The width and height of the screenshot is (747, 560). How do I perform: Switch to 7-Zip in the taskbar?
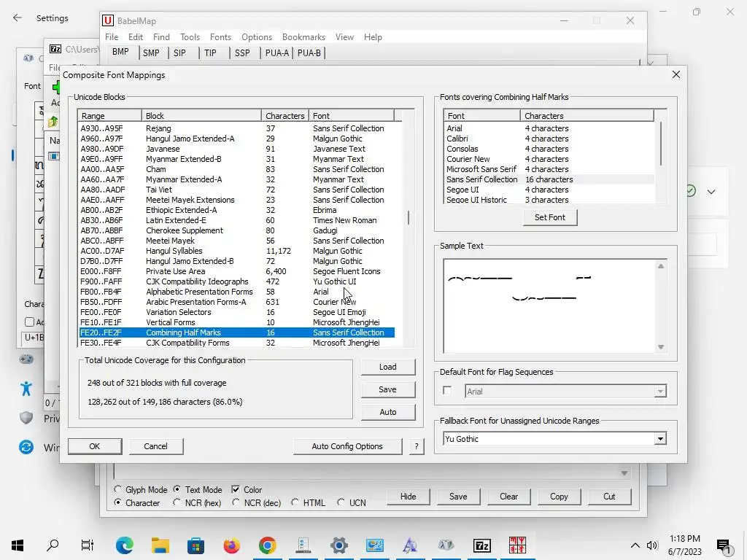pyautogui.click(x=482, y=545)
